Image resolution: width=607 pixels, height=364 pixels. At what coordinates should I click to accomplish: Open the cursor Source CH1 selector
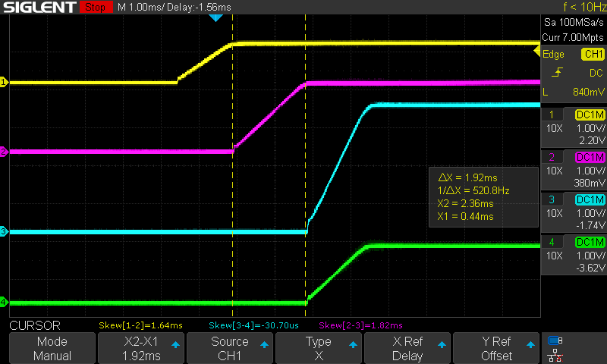(229, 349)
